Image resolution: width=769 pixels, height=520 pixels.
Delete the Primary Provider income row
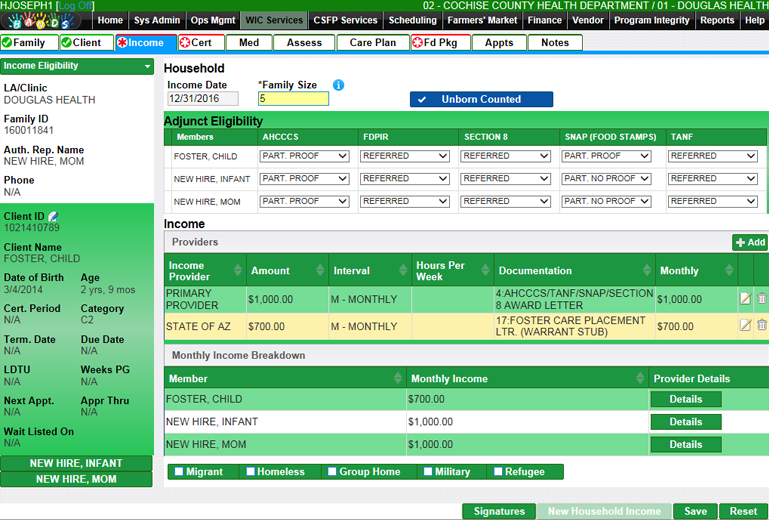point(761,298)
